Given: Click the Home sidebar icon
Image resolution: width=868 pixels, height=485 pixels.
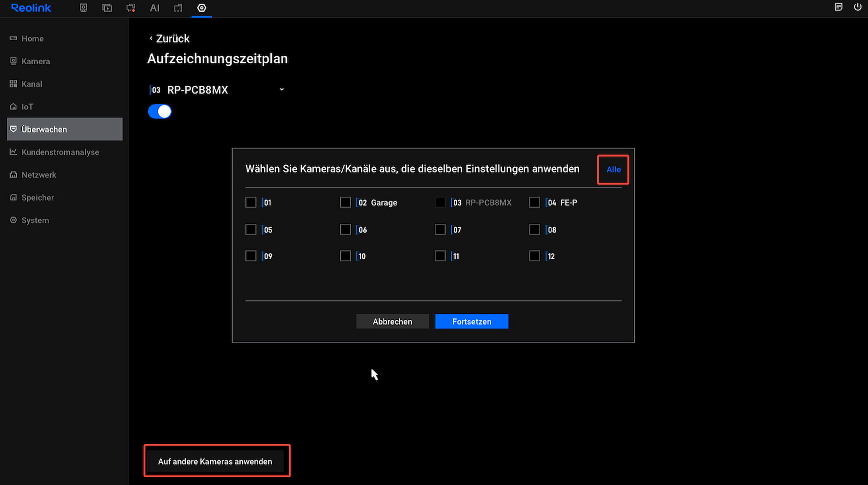Looking at the screenshot, I should (13, 38).
